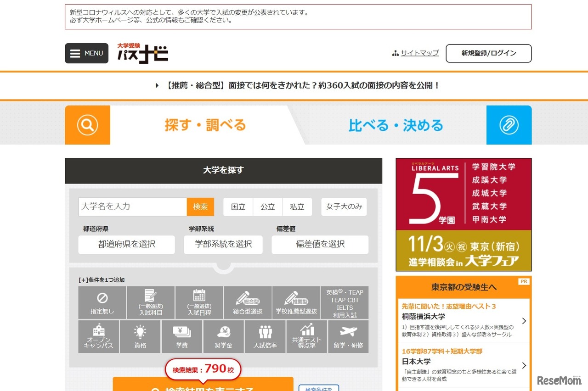
Task: Enable the 私立 university filter
Action: coord(297,207)
